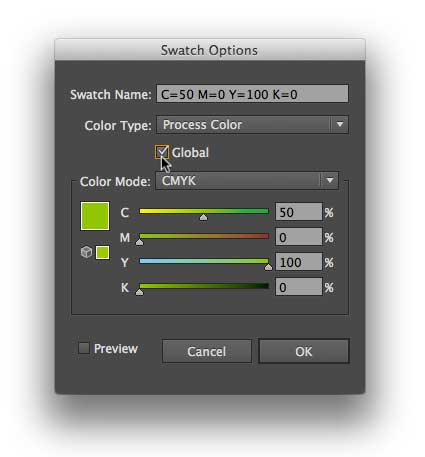
Task: Click the Magenta slider track
Action: [204, 236]
